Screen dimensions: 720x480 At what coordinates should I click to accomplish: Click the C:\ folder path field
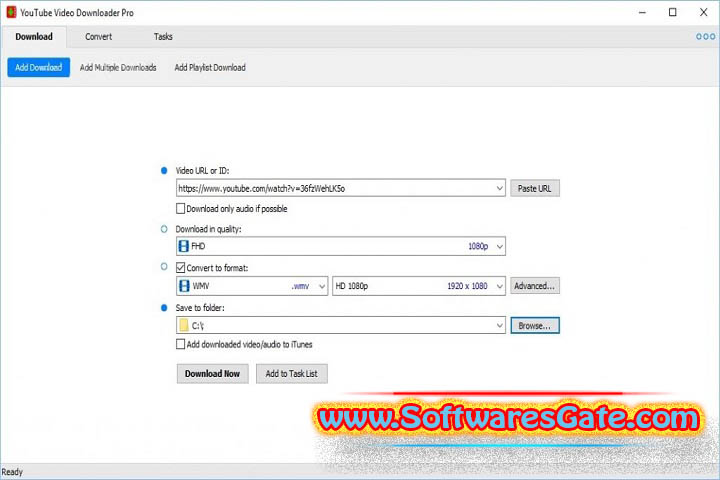coord(342,325)
